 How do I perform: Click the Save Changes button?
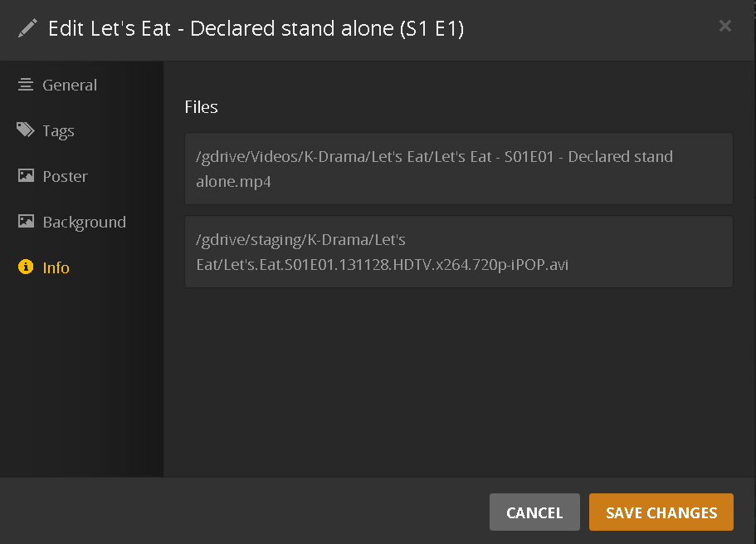(x=661, y=512)
